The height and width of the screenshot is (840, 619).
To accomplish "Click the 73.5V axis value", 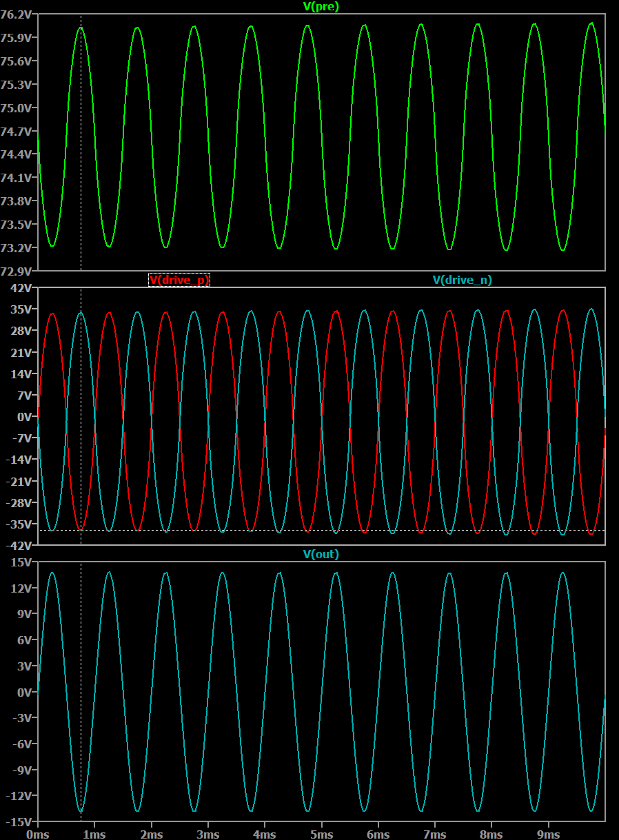I will pyautogui.click(x=15, y=225).
